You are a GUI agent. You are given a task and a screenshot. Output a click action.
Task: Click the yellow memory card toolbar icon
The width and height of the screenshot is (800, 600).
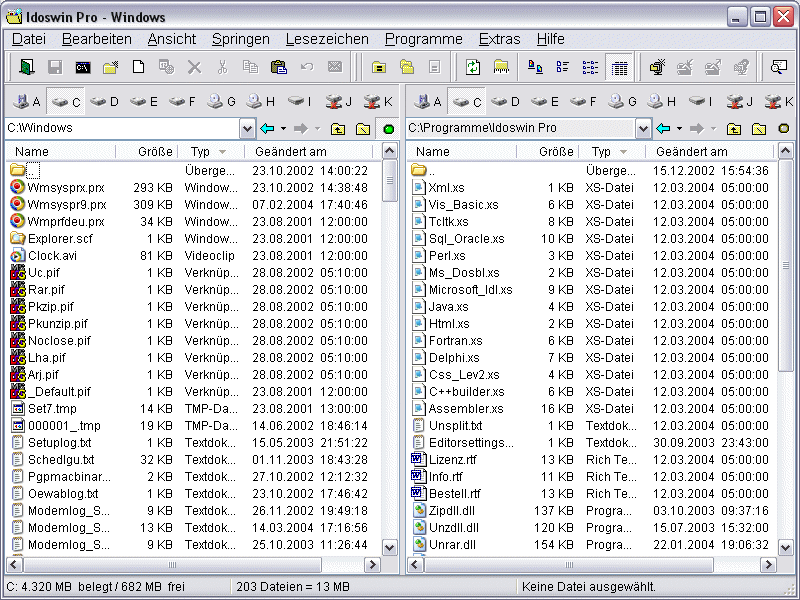tap(501, 67)
